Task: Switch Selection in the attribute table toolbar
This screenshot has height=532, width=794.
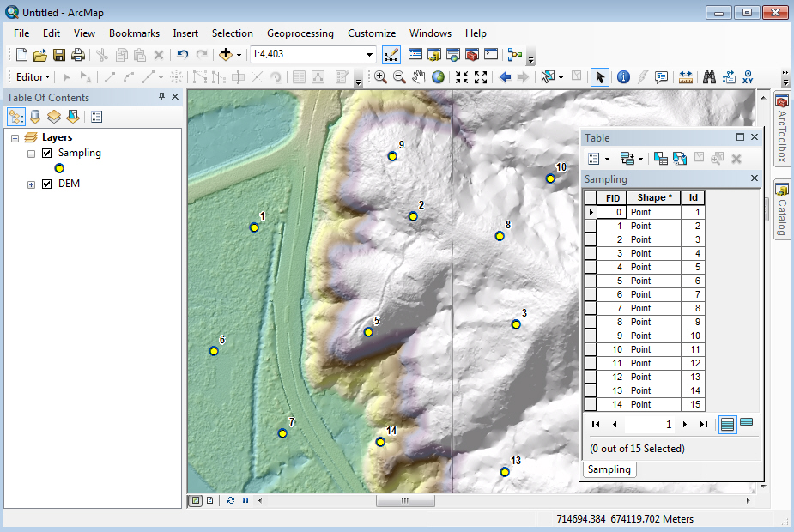Action: click(x=681, y=158)
